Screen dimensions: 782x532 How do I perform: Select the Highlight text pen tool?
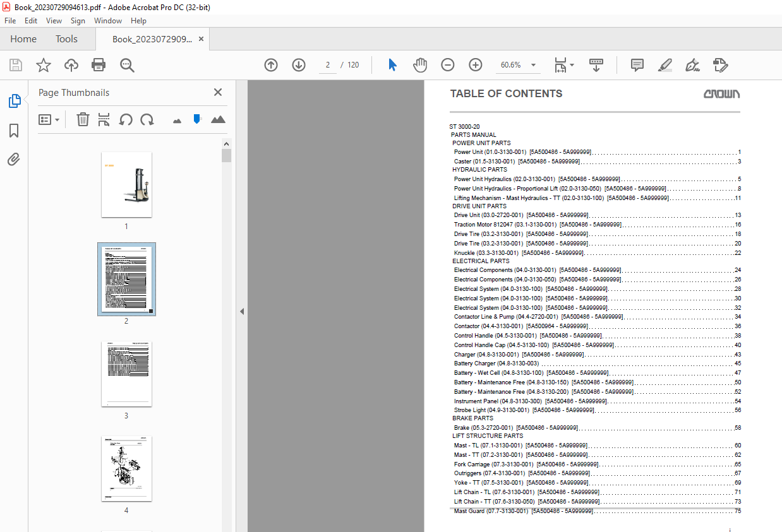pos(665,65)
